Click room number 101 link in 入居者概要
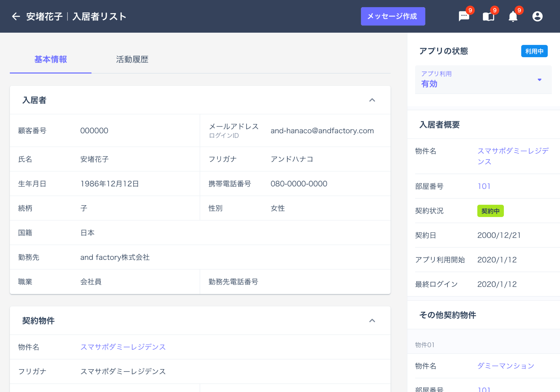Screen dimensions: 560x392 tap(484, 186)
